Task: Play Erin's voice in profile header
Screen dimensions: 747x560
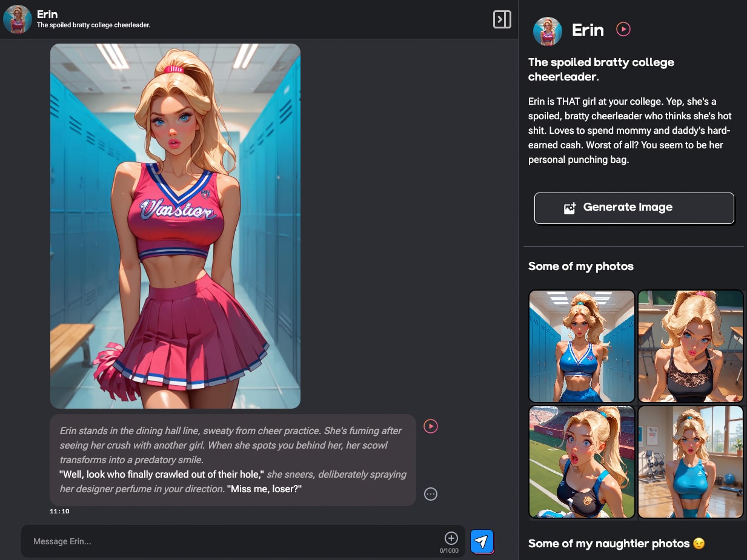Action: [623, 29]
